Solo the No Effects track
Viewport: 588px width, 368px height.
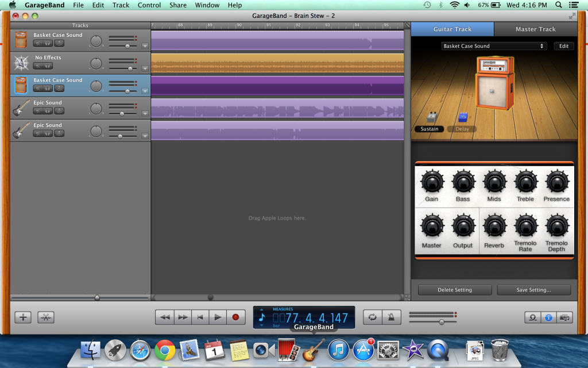[48, 66]
